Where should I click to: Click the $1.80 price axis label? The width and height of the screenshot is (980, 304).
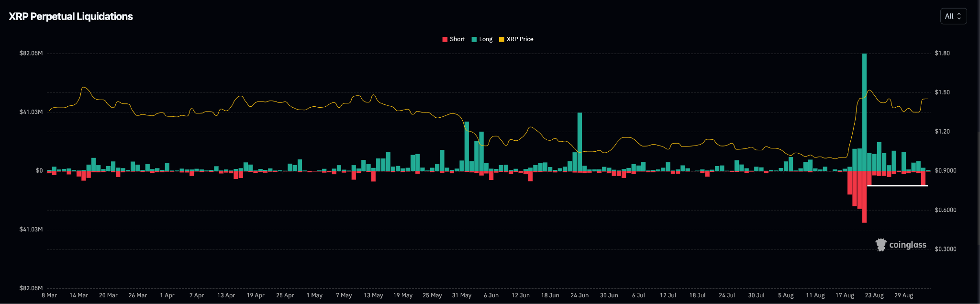[942, 53]
